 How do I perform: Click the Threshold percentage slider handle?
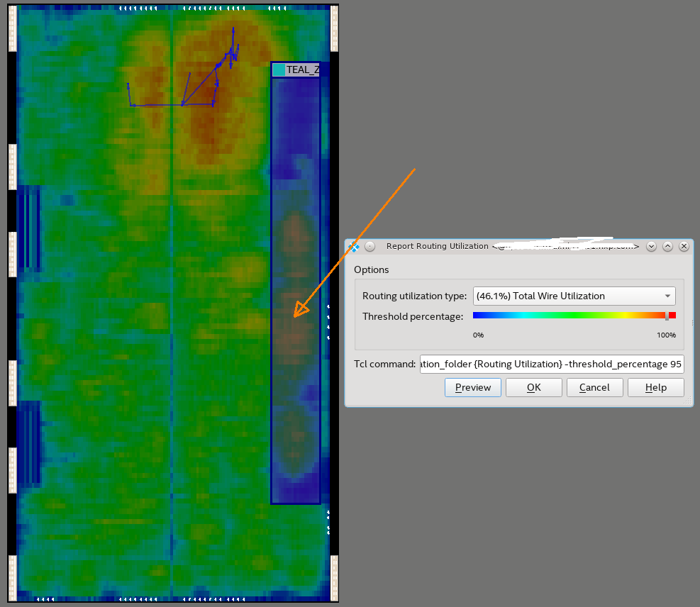(x=667, y=316)
